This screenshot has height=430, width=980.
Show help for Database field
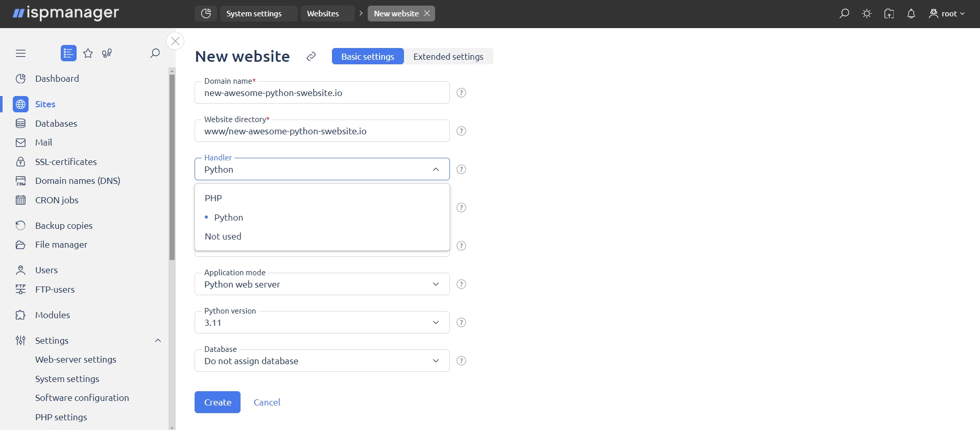461,361
